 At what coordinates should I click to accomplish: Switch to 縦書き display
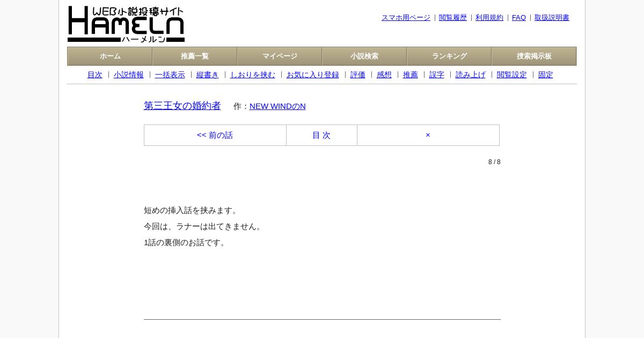pyautogui.click(x=208, y=75)
